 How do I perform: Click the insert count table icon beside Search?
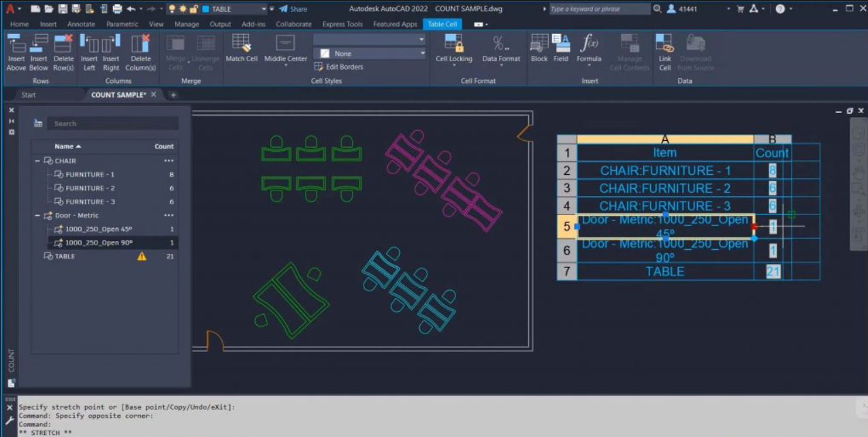tap(38, 123)
